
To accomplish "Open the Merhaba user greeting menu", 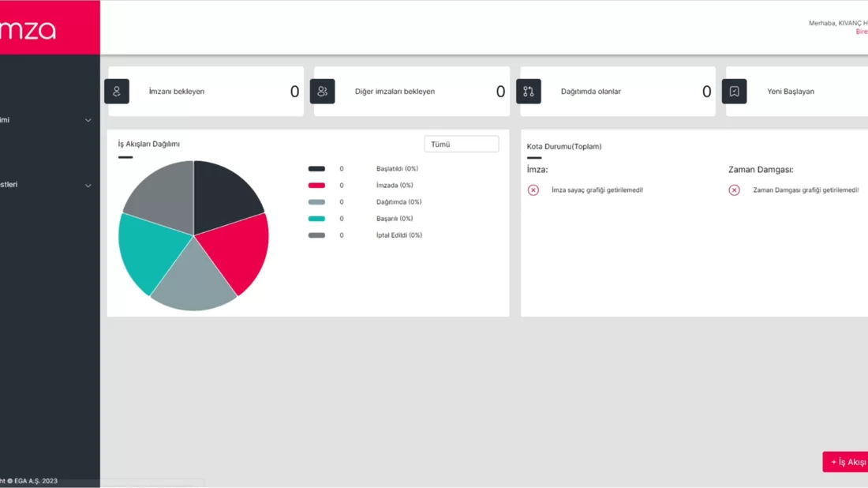I will click(x=837, y=23).
